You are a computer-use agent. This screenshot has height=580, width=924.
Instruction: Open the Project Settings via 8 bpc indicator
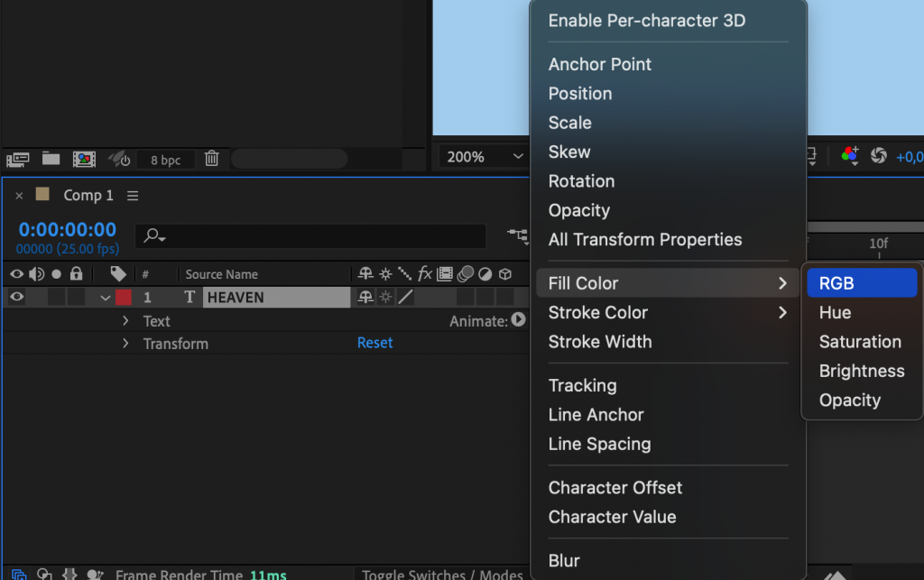[x=166, y=159]
